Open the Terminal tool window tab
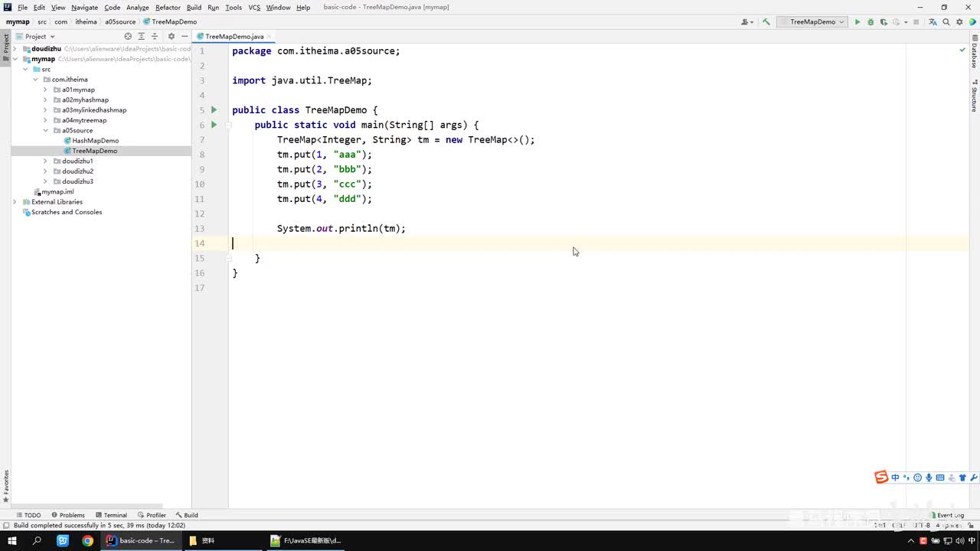980x551 pixels. click(111, 515)
